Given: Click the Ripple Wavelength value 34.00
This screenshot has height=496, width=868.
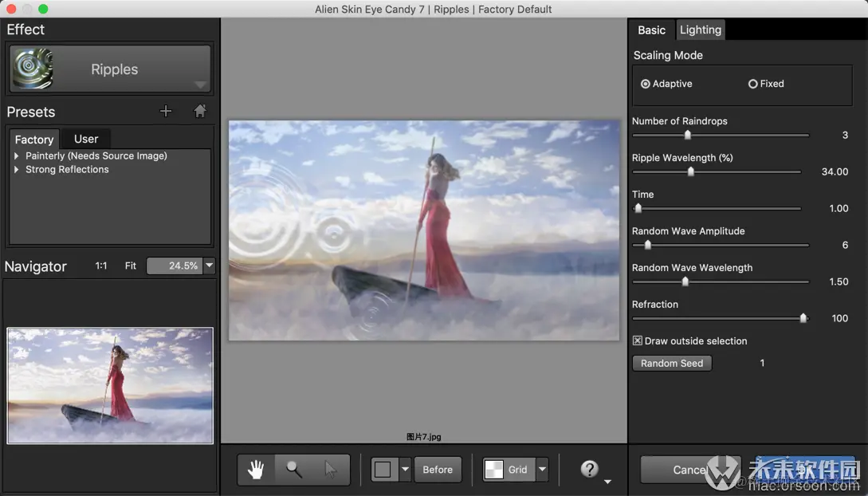Looking at the screenshot, I should coord(835,171).
